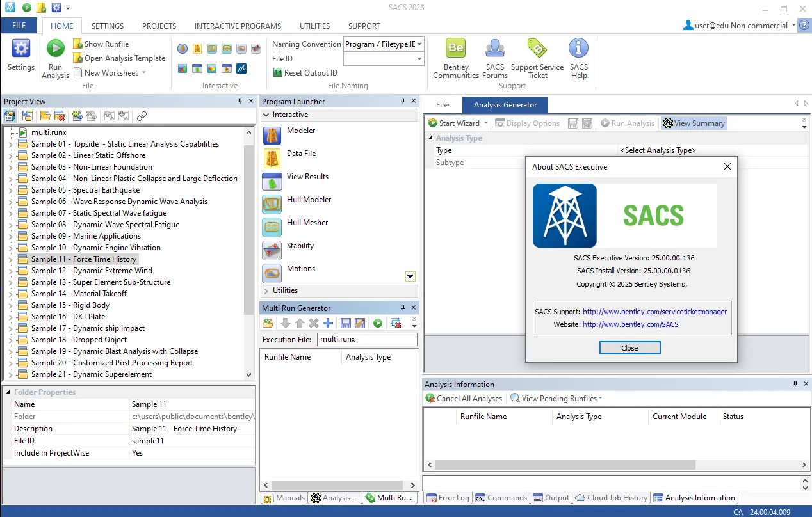Collapse the Analysis Type property group
Image resolution: width=812 pixels, height=517 pixels.
pyautogui.click(x=430, y=138)
